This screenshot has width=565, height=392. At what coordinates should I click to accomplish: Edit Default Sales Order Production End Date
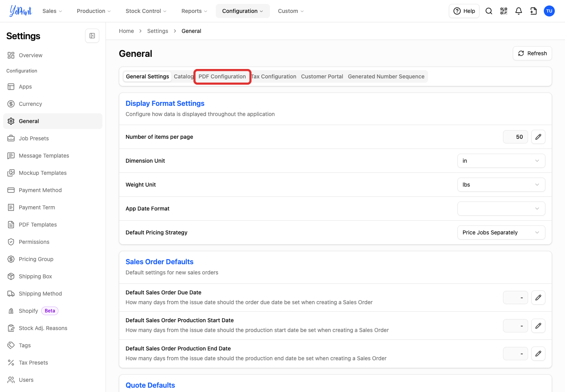[538, 354]
